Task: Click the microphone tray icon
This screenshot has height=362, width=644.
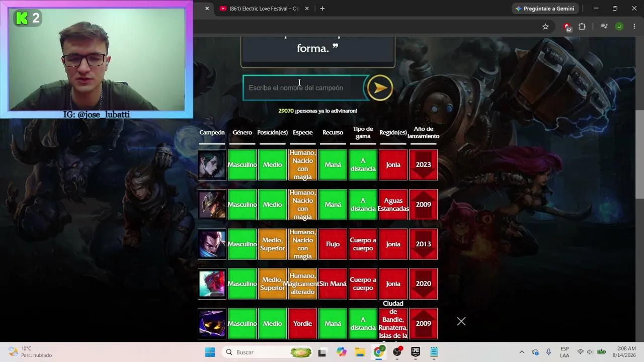Action: [549, 352]
